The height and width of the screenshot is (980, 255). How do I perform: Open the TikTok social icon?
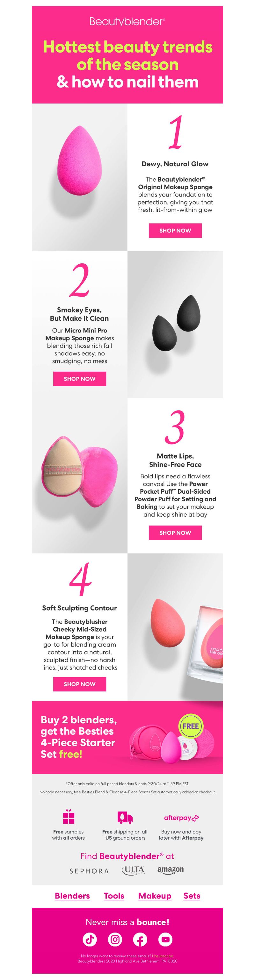pyautogui.click(x=90, y=939)
